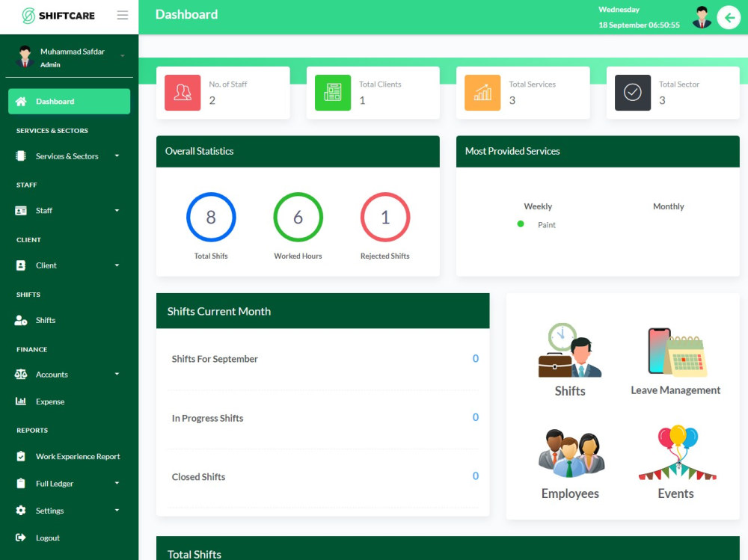This screenshot has width=748, height=560.
Task: Click the Work Experience Report clipboard icon
Action: coord(20,457)
